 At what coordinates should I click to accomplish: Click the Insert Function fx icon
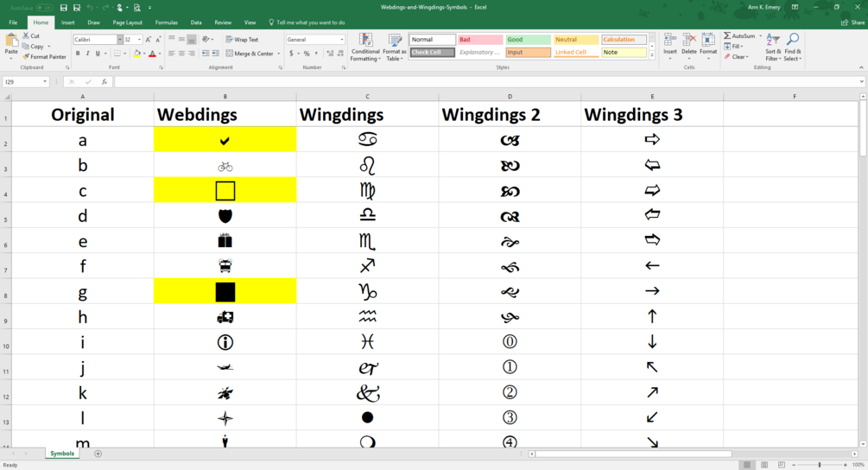click(x=104, y=82)
